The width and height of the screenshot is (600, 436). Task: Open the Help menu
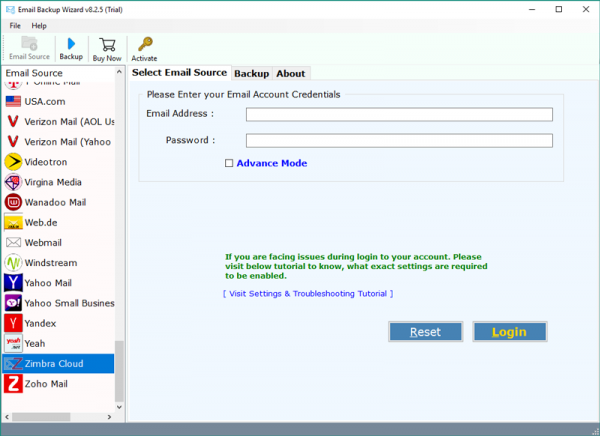pyautogui.click(x=39, y=26)
